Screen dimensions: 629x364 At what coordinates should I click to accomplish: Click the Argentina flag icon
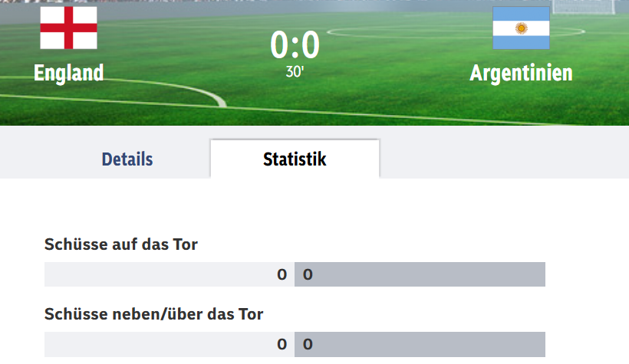(521, 28)
